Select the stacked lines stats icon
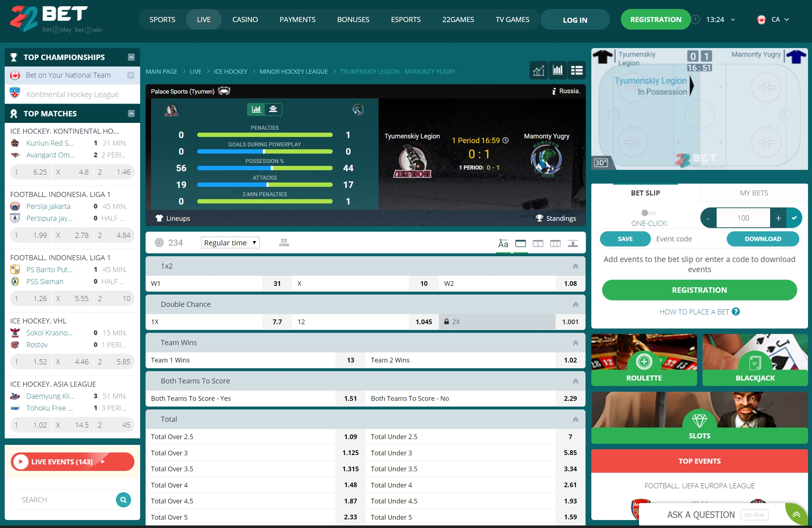Screen dimensions: 812x528 [273, 109]
